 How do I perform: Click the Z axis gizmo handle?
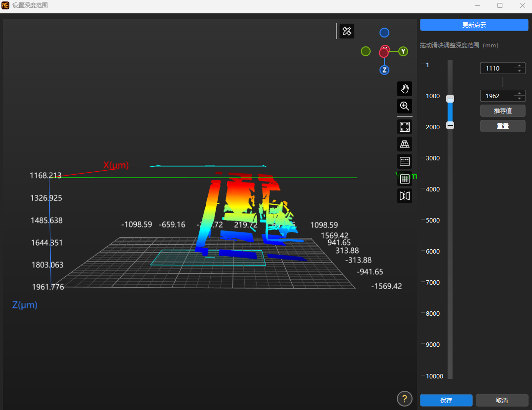coord(384,70)
